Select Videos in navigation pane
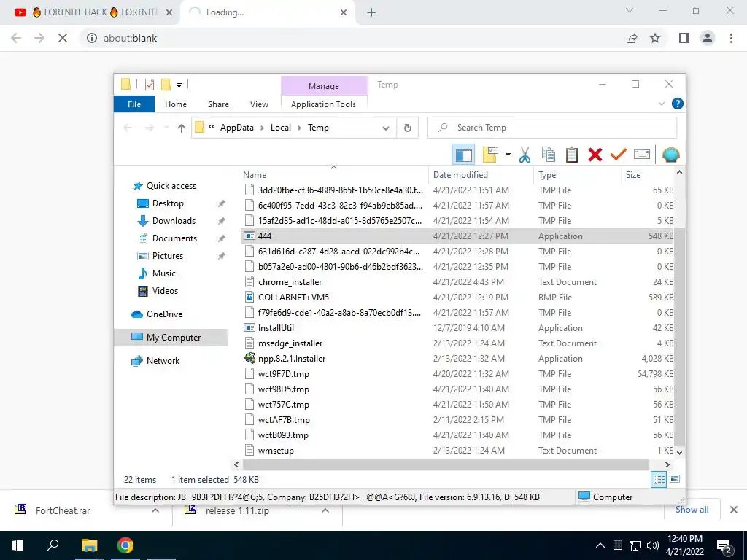This screenshot has height=560, width=747. click(x=165, y=291)
